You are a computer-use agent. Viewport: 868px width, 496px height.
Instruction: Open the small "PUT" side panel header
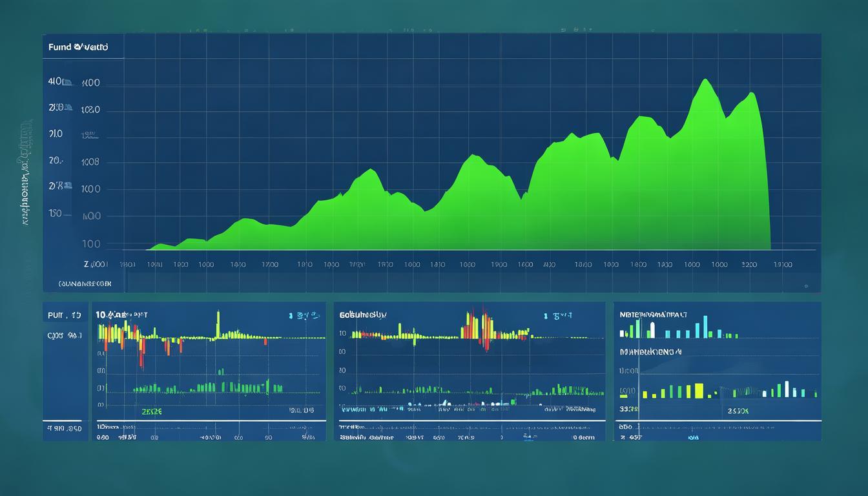64,316
